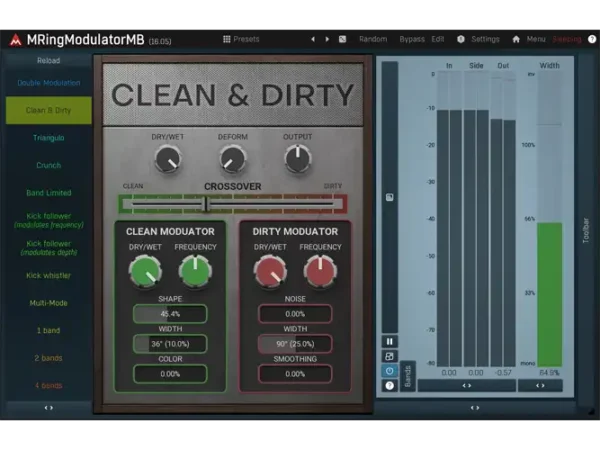The width and height of the screenshot is (600, 450).
Task: Click the Reload button
Action: [49, 60]
